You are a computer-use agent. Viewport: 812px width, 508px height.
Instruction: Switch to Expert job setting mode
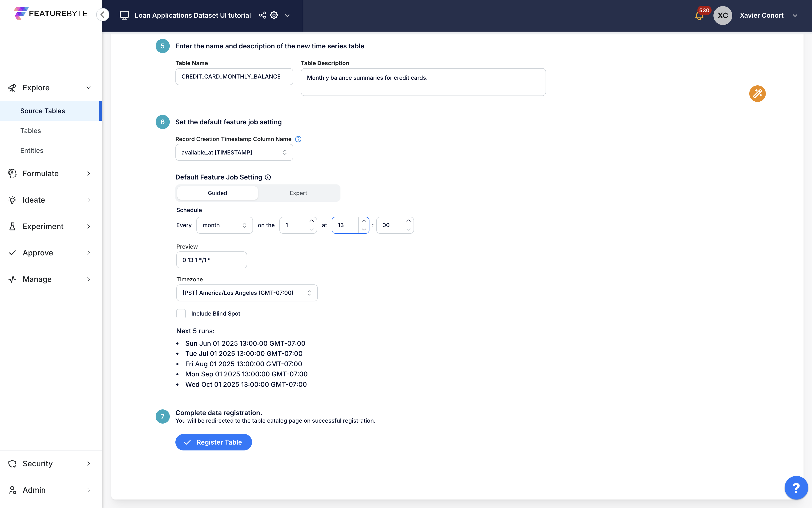(298, 193)
